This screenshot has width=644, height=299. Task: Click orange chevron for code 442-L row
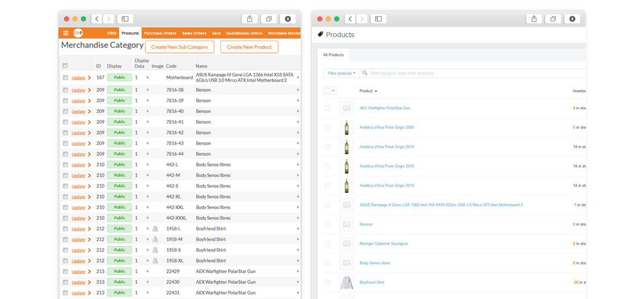click(89, 165)
